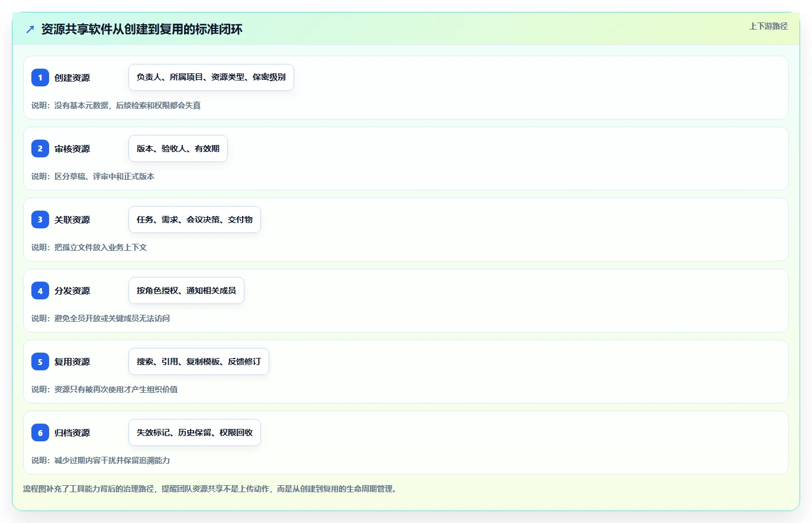Screen dimensions: 812x523
Task: Click the 版本、验收人、有效期 chip
Action: point(178,148)
